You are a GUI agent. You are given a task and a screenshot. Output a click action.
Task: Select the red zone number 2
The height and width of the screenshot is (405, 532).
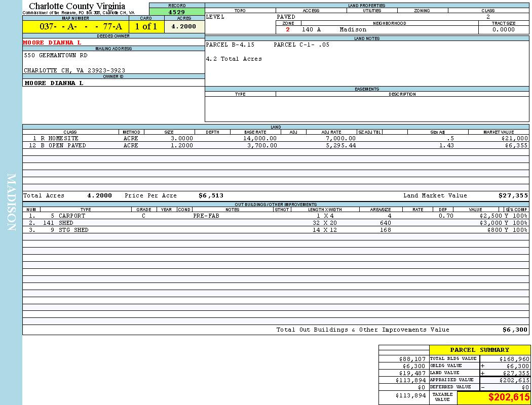(x=288, y=29)
